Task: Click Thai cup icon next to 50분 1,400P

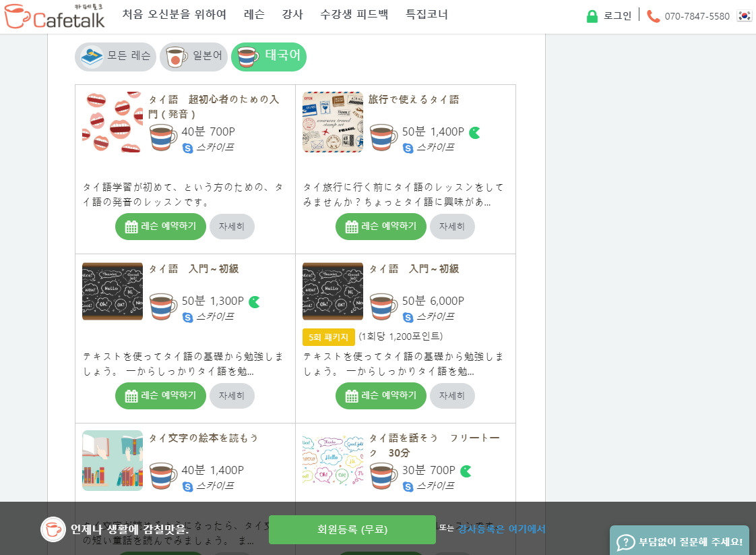Action: [383, 138]
